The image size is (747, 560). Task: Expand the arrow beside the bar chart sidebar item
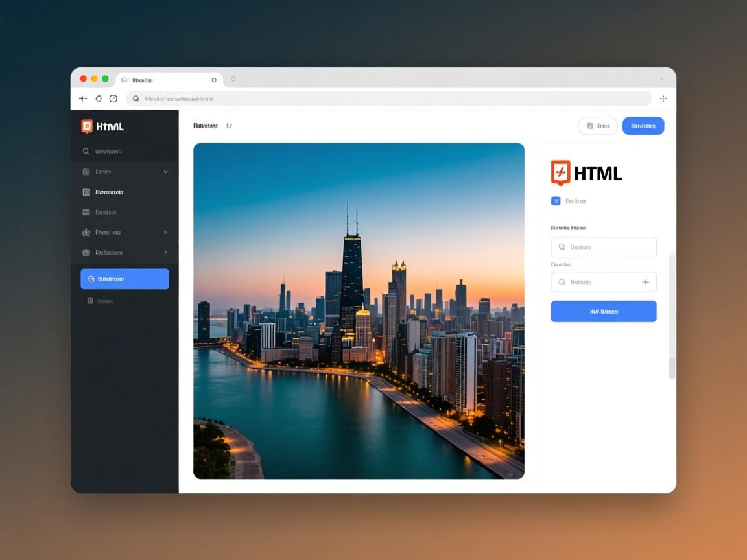click(x=165, y=232)
